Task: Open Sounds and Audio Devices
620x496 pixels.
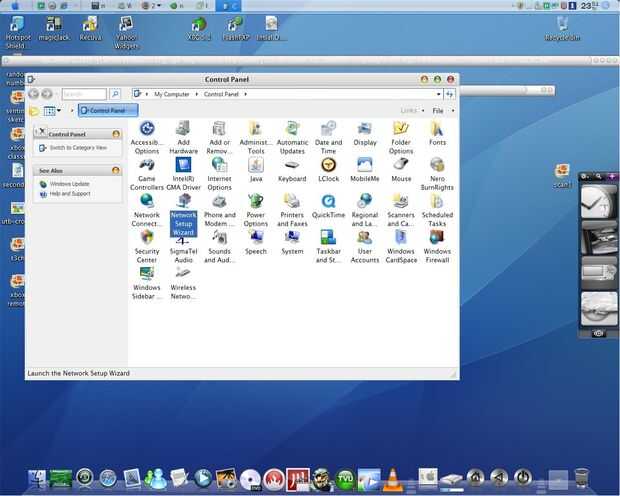Action: click(219, 246)
